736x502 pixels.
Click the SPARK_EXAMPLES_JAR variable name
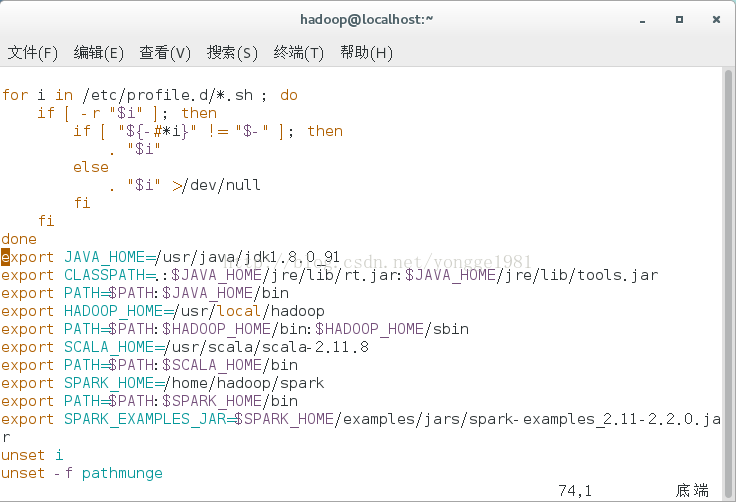(x=145, y=419)
